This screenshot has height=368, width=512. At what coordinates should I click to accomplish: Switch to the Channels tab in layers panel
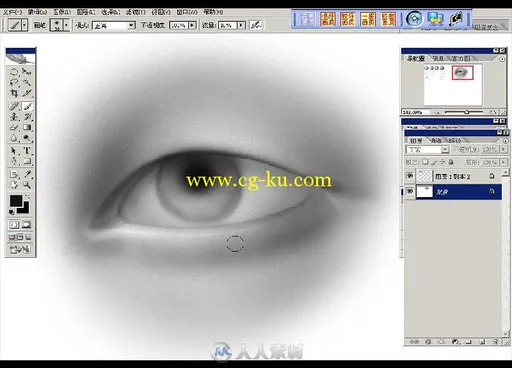436,141
